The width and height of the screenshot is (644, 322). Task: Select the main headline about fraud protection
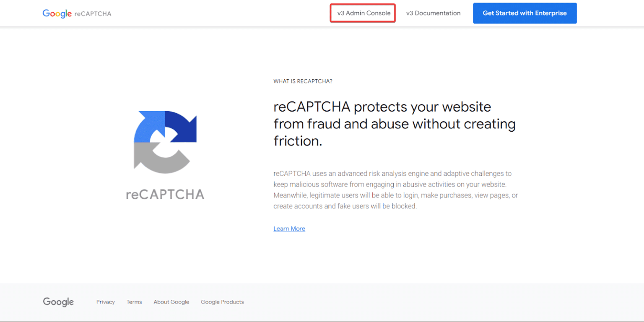click(394, 124)
